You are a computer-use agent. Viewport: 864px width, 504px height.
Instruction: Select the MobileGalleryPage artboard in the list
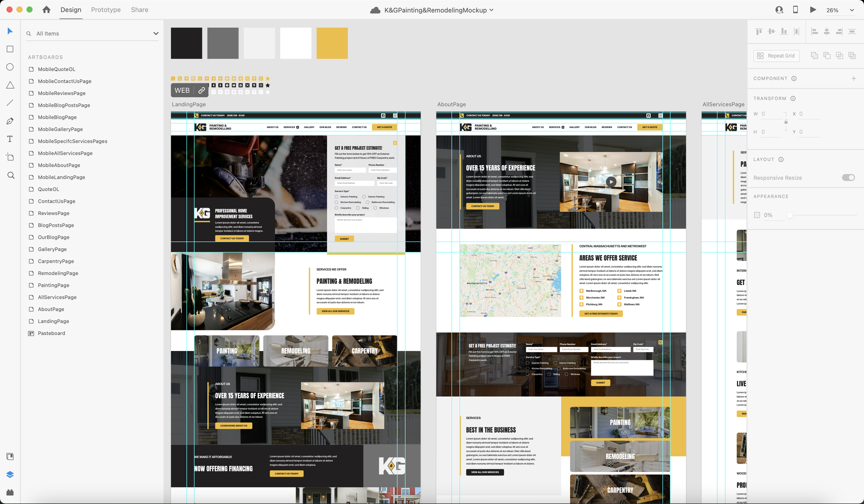60,129
